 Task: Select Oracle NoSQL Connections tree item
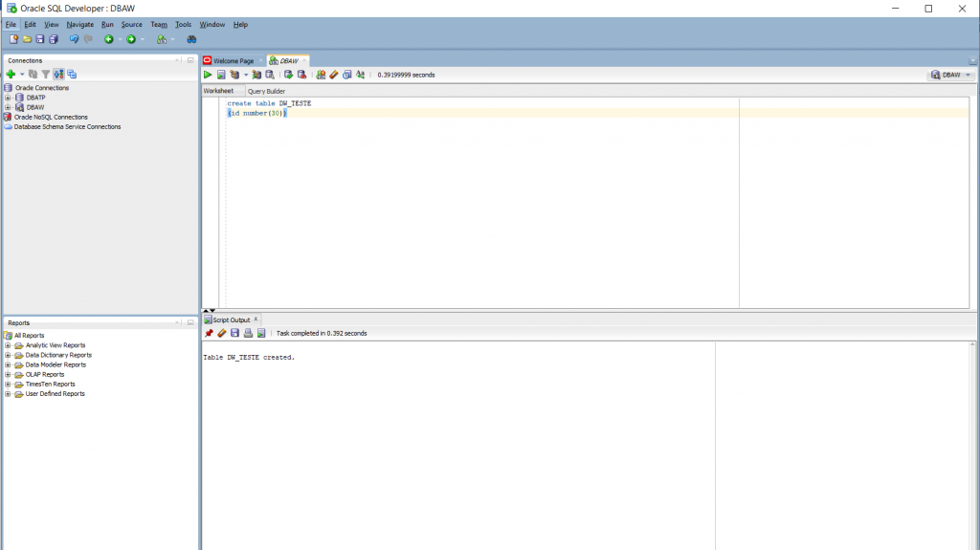[x=52, y=117]
